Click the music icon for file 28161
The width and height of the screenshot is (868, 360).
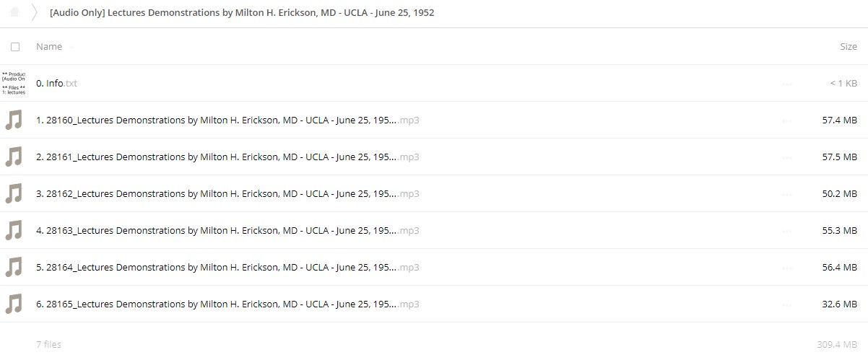[14, 157]
